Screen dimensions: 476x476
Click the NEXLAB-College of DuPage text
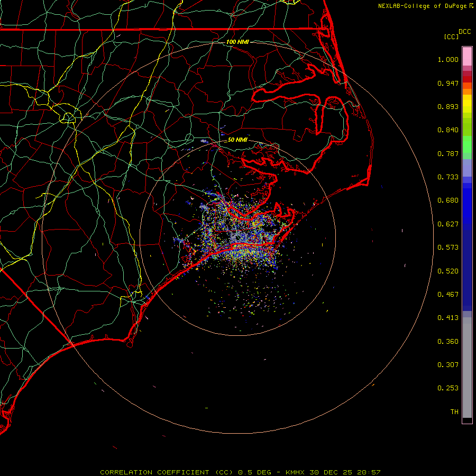(423, 6)
